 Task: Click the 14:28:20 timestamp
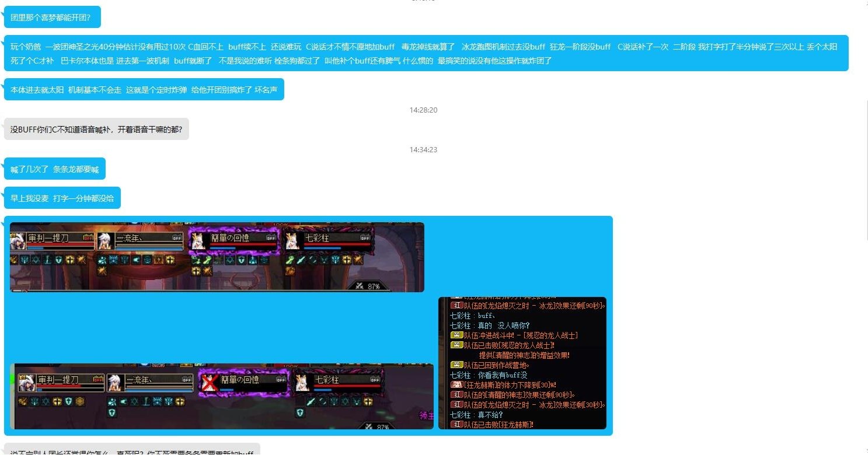tap(423, 110)
